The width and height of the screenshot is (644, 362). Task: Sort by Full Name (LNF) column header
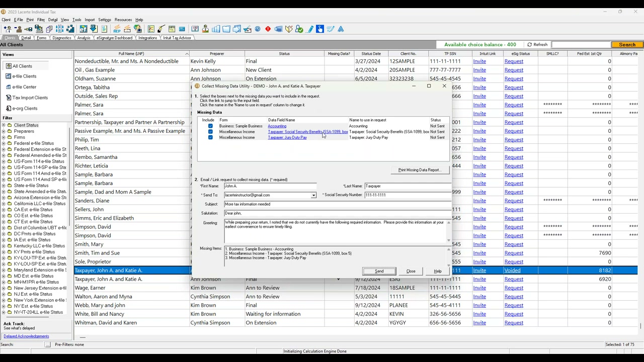pyautogui.click(x=131, y=54)
